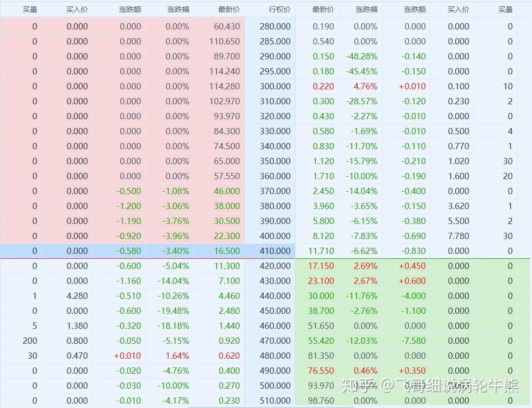
Task: Click the call change amount -0.050
Action: point(128,340)
